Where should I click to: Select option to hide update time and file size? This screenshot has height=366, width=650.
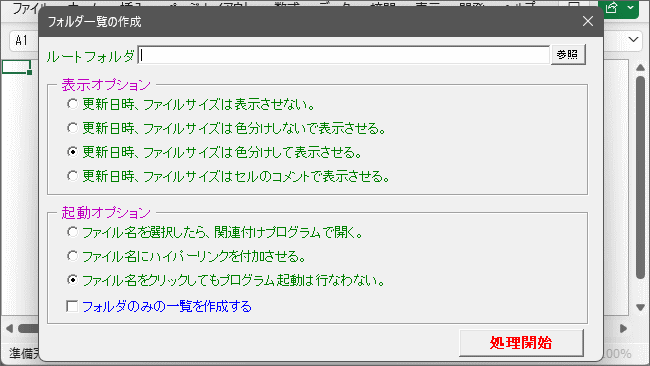pyautogui.click(x=73, y=104)
